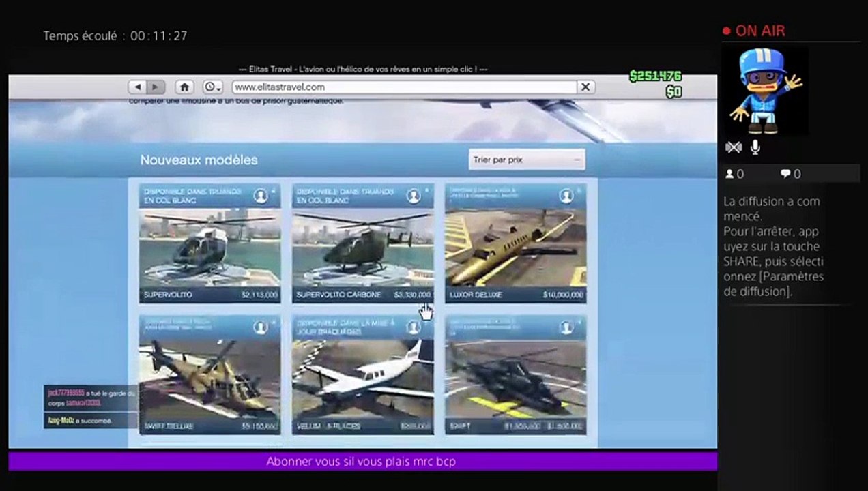Click profile icon on black Swift card
868x491 pixels.
pyautogui.click(x=566, y=328)
